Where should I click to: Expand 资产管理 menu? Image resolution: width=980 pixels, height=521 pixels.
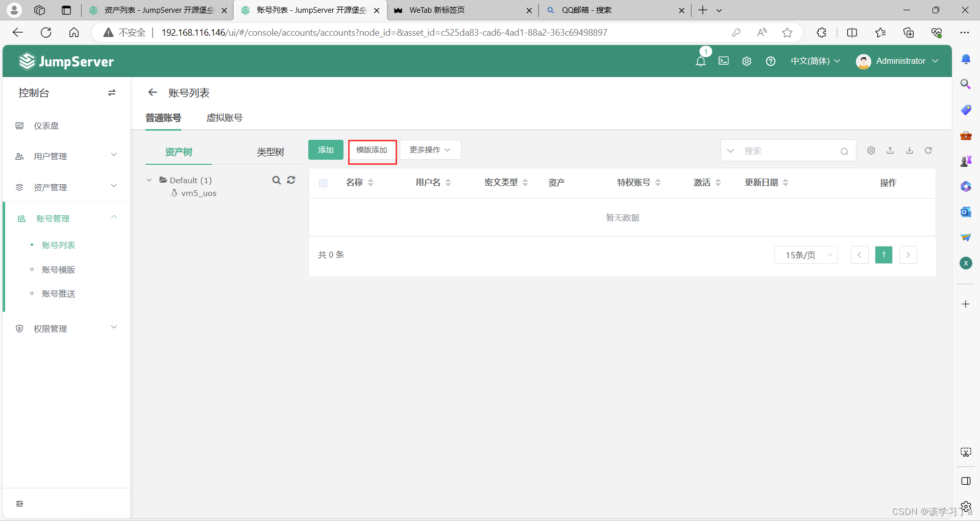[x=66, y=187]
